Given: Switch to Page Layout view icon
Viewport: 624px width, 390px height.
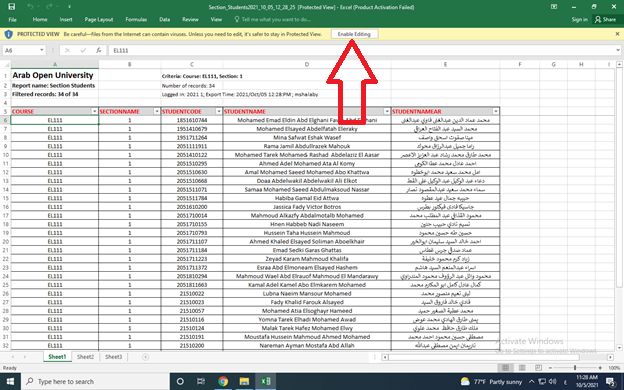Looking at the screenshot, I should click(x=522, y=368).
